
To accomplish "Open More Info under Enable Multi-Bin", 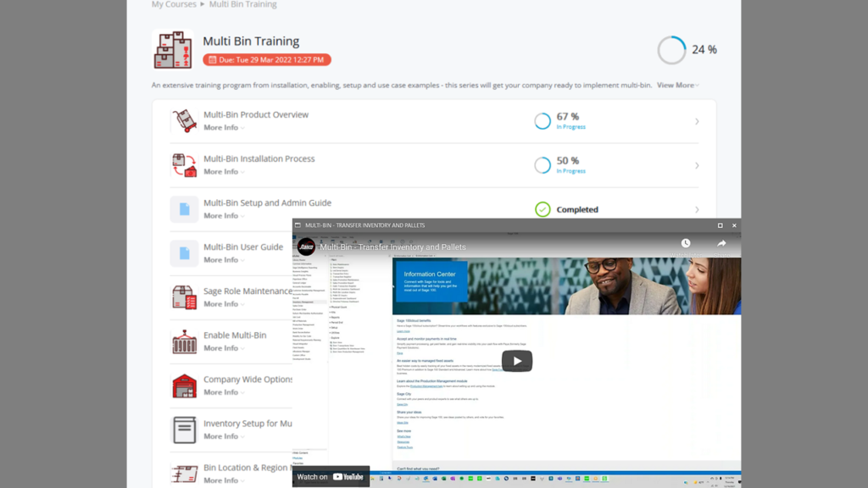I will click(221, 350).
